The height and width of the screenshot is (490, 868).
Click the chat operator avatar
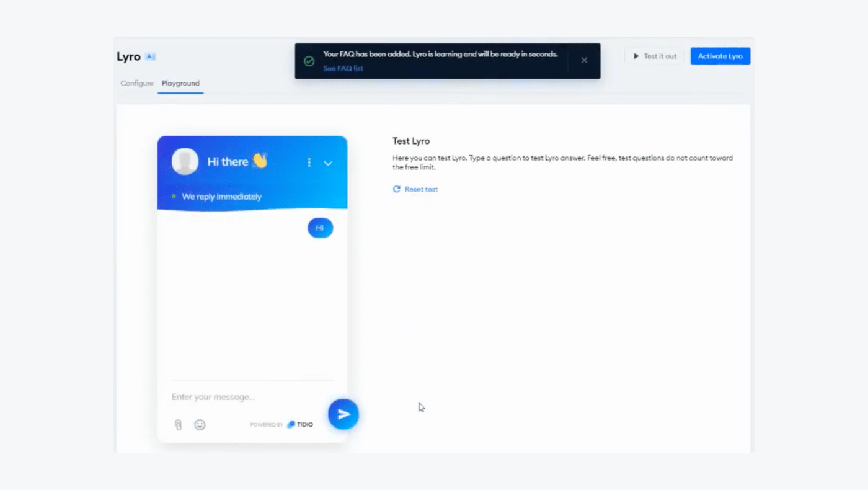(x=185, y=162)
